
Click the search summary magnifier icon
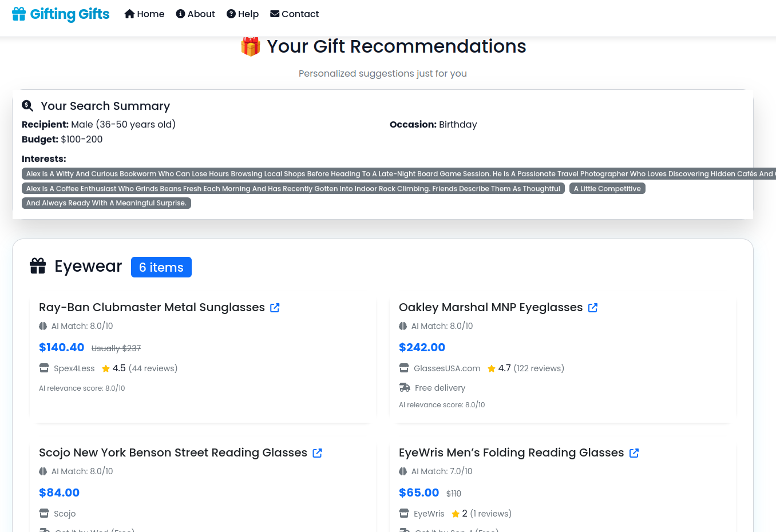point(27,106)
